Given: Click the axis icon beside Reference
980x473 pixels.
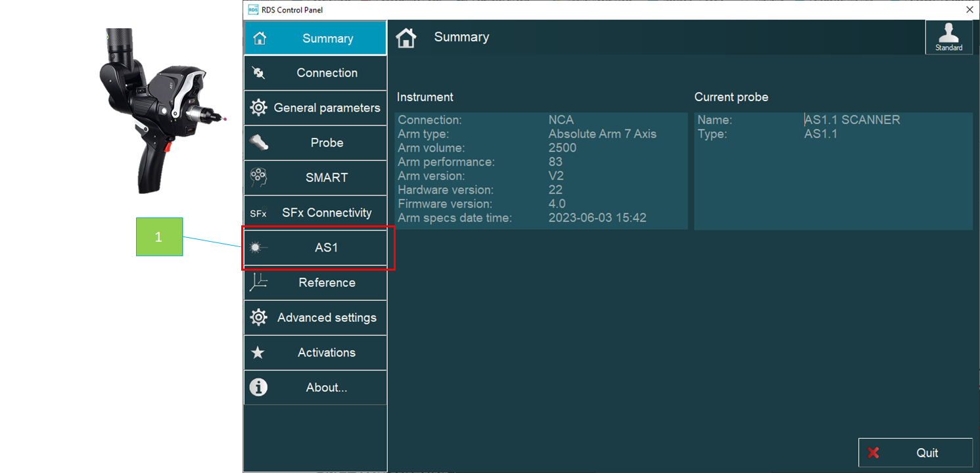Looking at the screenshot, I should (x=258, y=282).
